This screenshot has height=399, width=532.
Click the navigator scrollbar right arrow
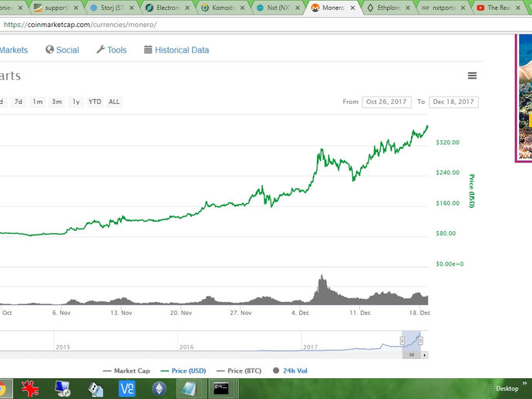425,355
